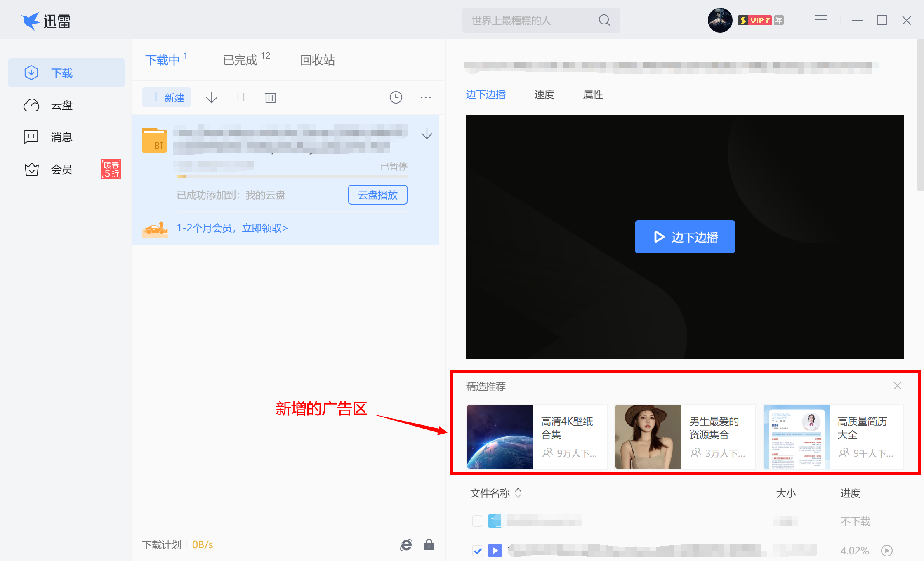Click the download arrow on the BT task

click(426, 134)
